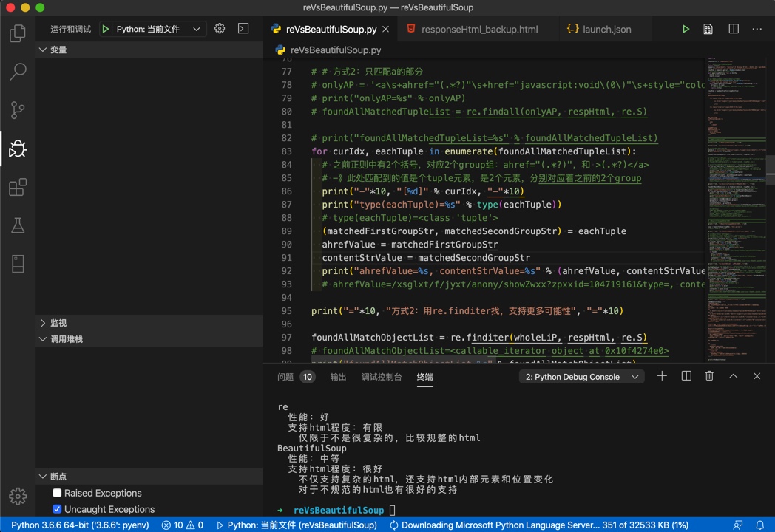Image resolution: width=775 pixels, height=532 pixels.
Task: Start debugging with the green play arrow
Action: point(105,29)
